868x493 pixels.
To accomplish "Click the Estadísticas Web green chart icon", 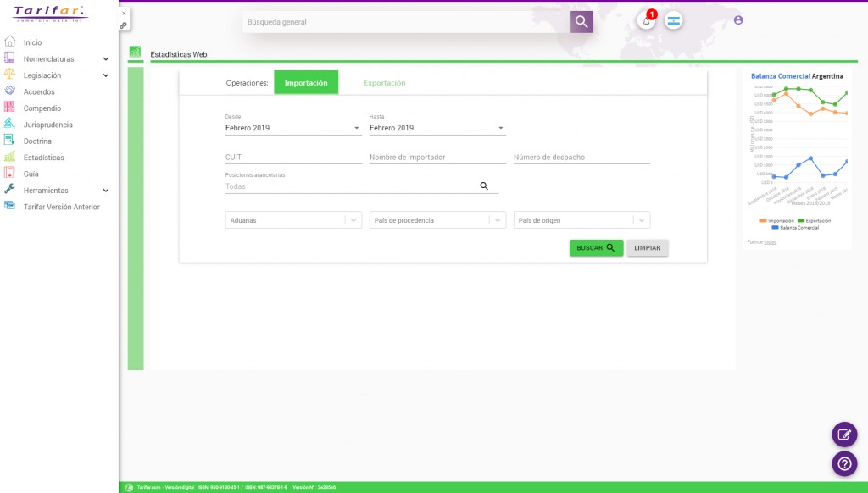I will coord(135,52).
